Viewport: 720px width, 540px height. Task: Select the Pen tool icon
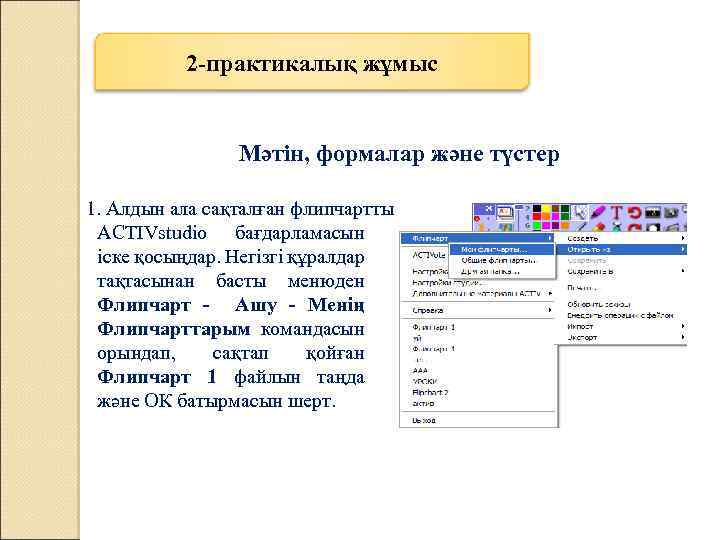tap(581, 226)
